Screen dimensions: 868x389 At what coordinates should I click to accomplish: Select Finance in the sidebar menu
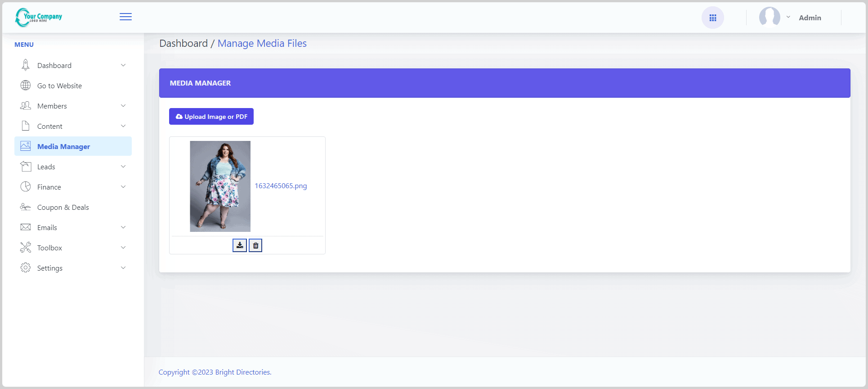point(49,187)
